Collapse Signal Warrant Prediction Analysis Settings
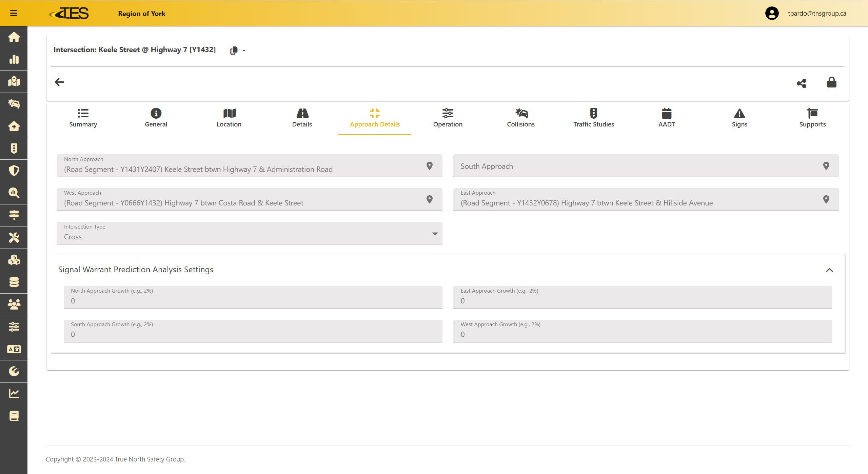Viewport: 868px width, 474px height. point(829,270)
